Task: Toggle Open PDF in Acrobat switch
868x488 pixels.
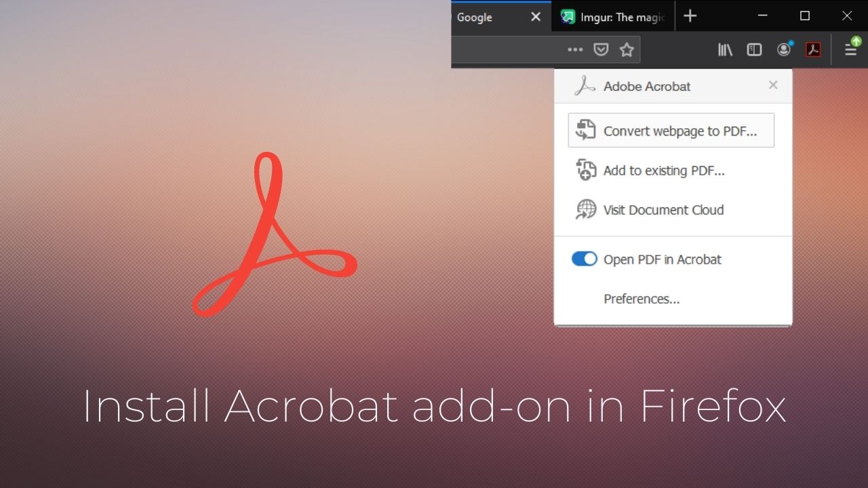Action: point(585,259)
